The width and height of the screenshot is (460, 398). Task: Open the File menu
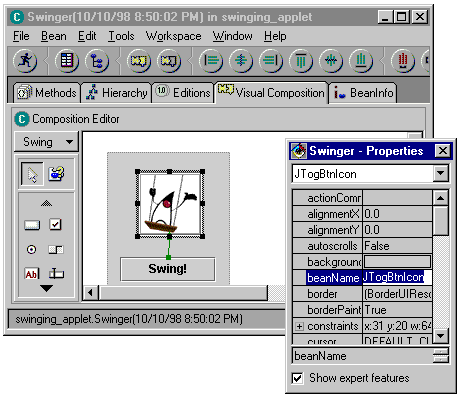(x=21, y=36)
